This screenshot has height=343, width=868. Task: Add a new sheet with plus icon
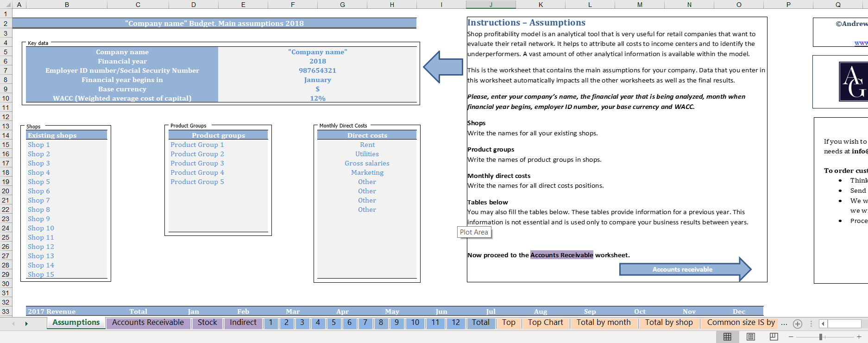click(798, 324)
